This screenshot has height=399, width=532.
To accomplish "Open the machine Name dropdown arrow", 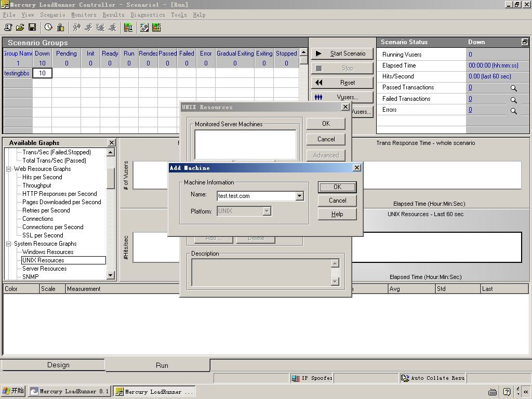I will pos(299,196).
